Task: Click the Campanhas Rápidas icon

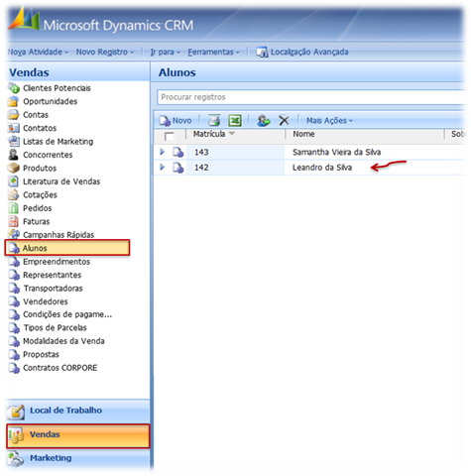Action: pyautogui.click(x=14, y=234)
